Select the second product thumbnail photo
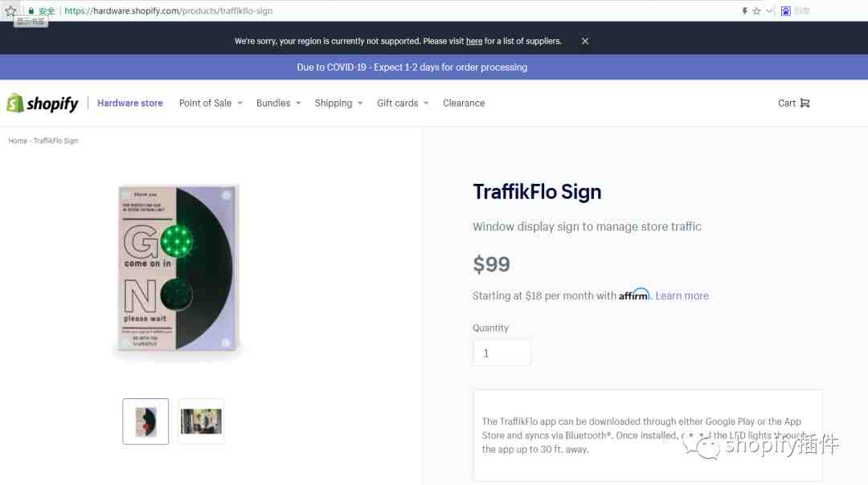The image size is (868, 485). coord(201,422)
